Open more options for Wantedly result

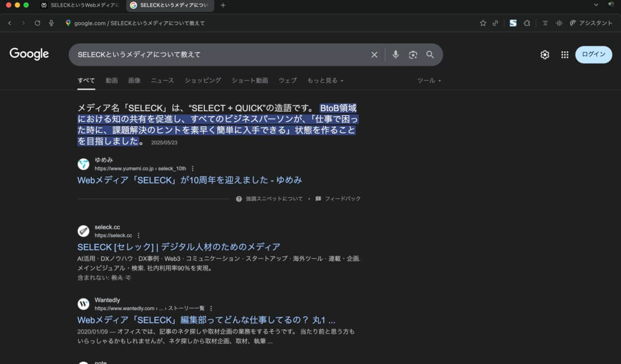[211, 308]
